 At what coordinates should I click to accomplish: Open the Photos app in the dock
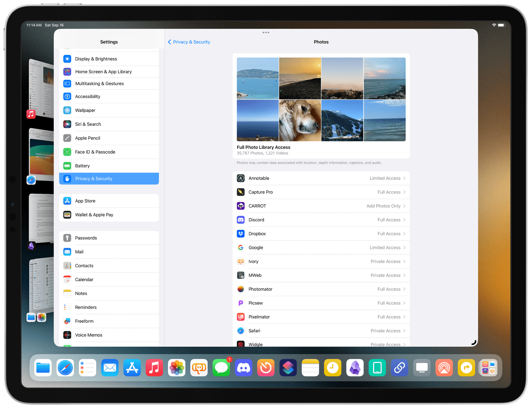177,368
